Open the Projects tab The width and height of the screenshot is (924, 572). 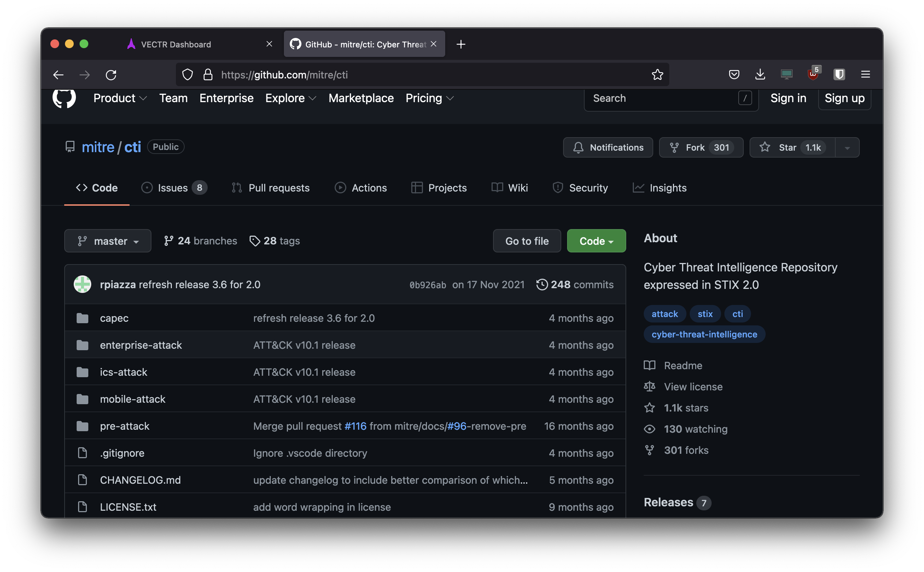click(439, 188)
